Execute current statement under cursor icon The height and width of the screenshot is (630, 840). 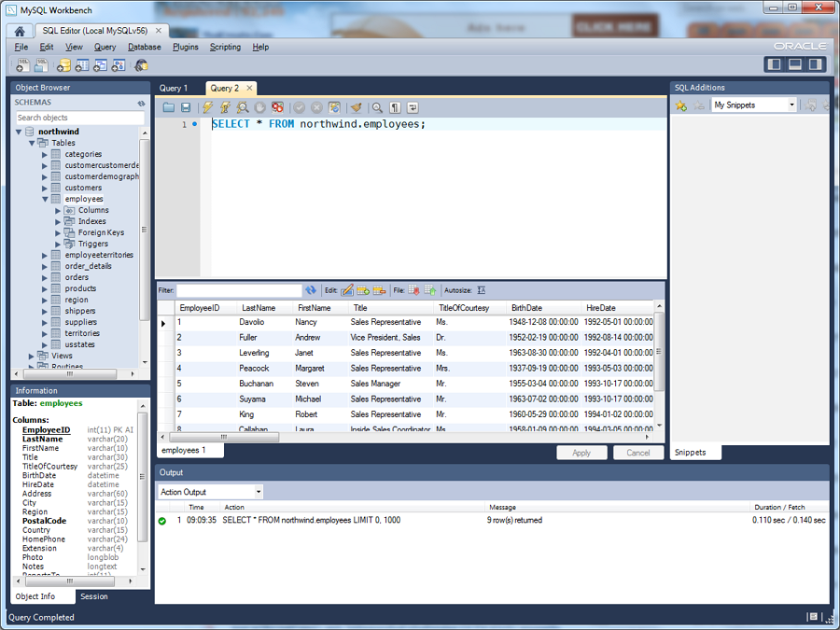click(226, 107)
